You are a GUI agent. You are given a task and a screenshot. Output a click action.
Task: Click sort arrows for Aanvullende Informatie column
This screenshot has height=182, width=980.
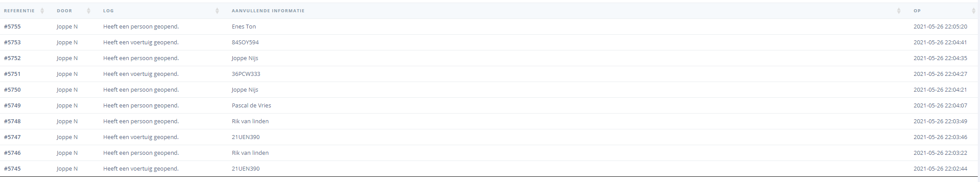pyautogui.click(x=899, y=11)
